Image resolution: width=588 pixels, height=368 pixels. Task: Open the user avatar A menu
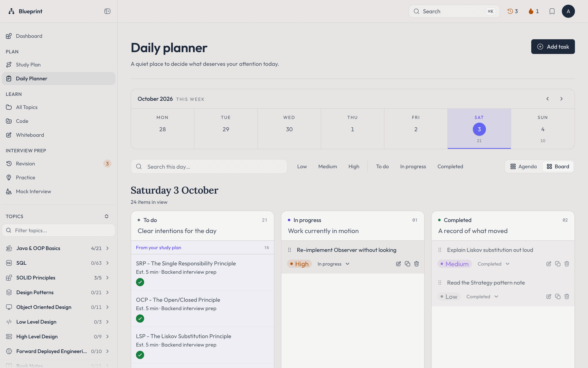coord(568,11)
